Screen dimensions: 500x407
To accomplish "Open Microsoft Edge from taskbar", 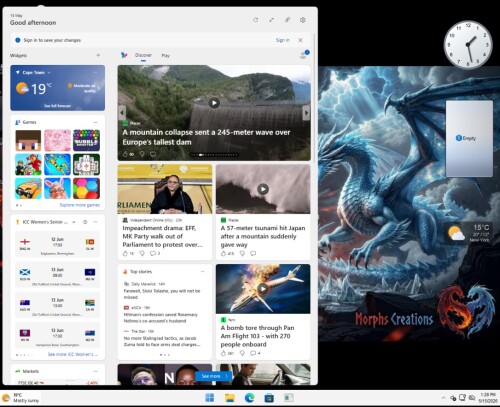I will 249,397.
